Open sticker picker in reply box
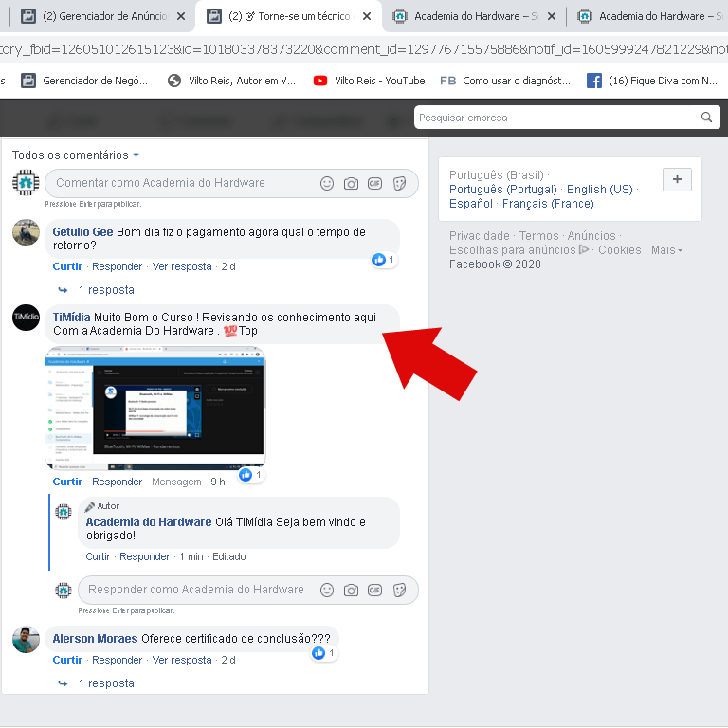Viewport: 728px width, 728px height. [399, 591]
